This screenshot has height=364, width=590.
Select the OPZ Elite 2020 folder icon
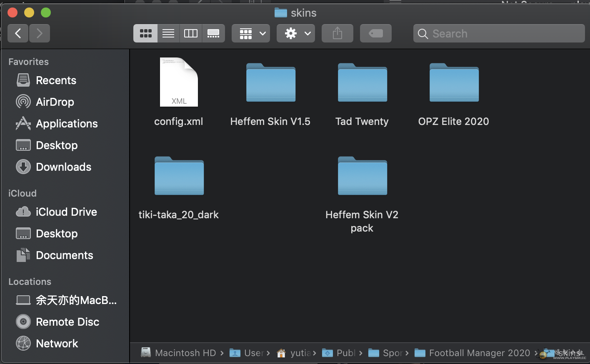pos(454,82)
